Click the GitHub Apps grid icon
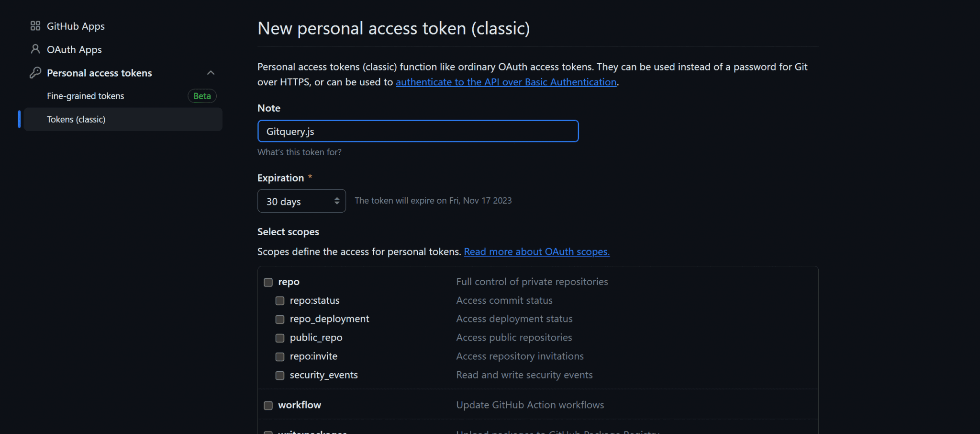Screen dimensions: 980x434 pos(34,26)
